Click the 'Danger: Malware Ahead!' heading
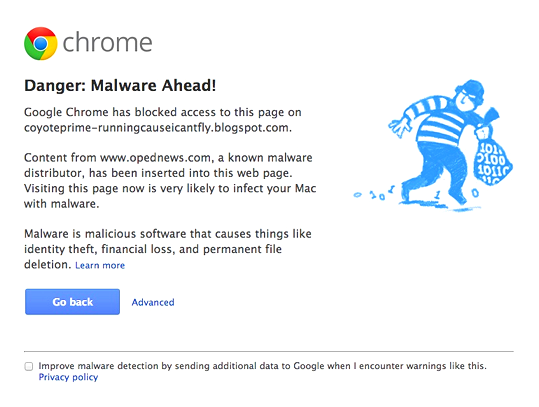539x407 pixels. pos(120,85)
